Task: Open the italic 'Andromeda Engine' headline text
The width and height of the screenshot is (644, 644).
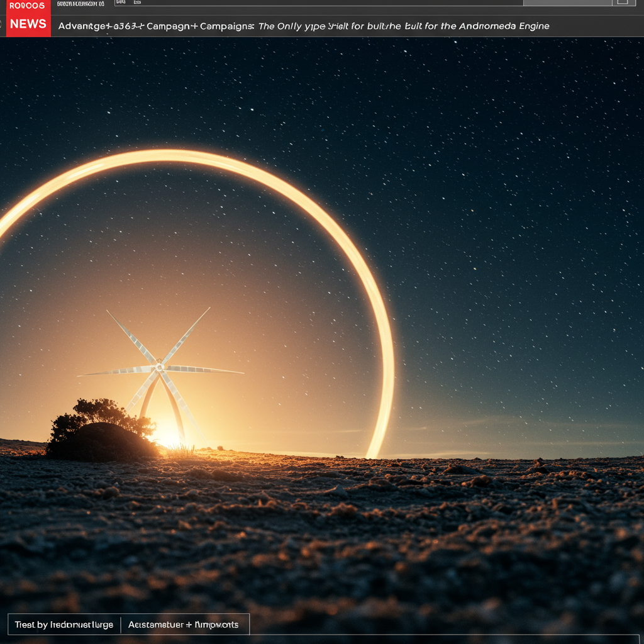Action: pos(504,26)
